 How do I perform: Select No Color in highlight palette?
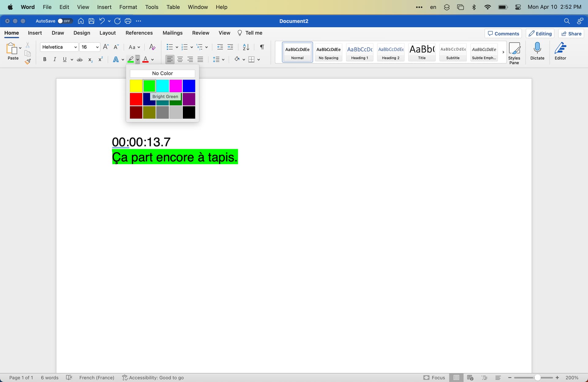162,74
